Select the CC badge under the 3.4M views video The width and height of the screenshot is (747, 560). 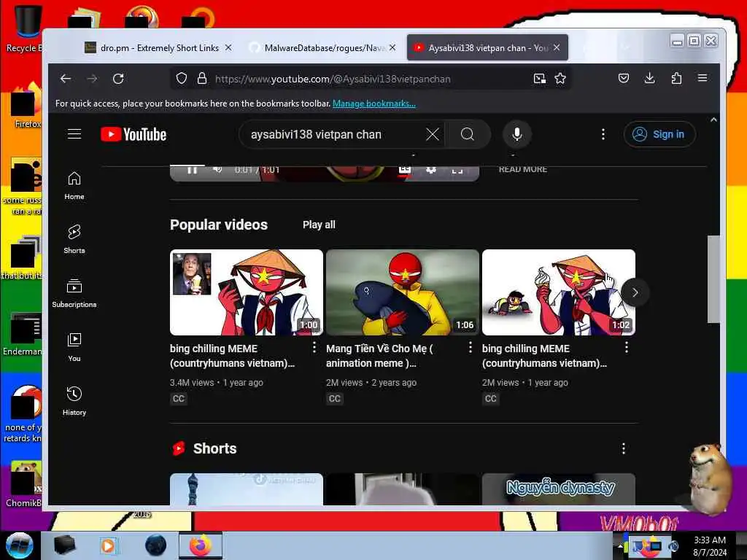pos(179,399)
